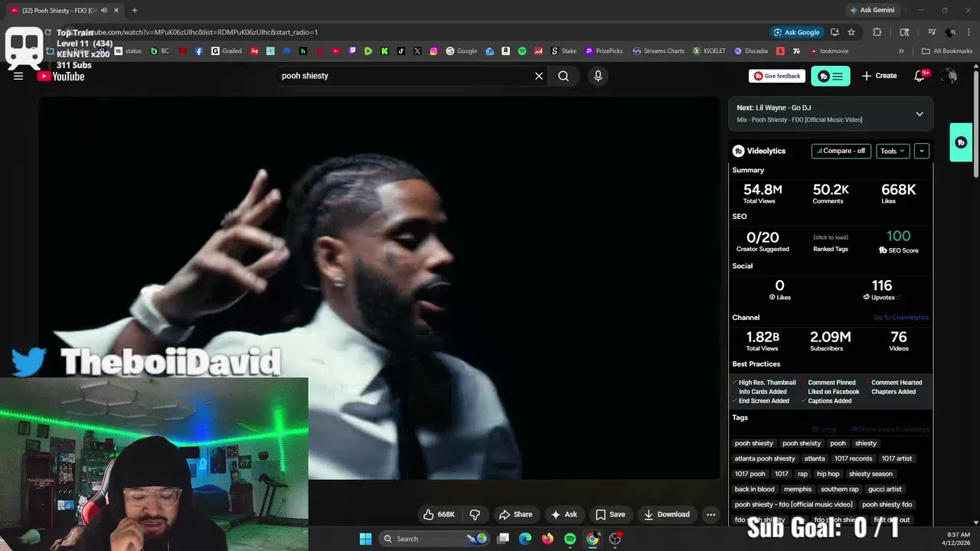Go to YouTube home via logo
The width and height of the screenshot is (980, 551).
coord(60,76)
